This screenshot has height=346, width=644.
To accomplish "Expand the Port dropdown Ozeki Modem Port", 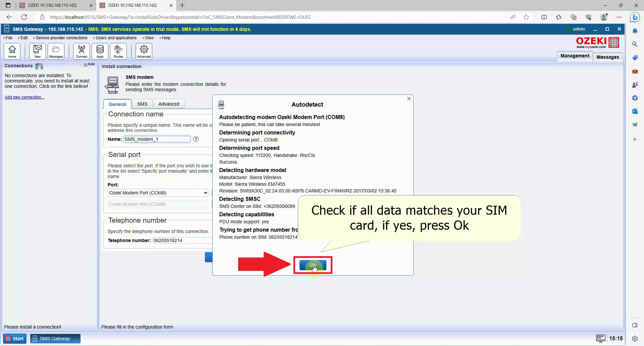I will 158,193.
